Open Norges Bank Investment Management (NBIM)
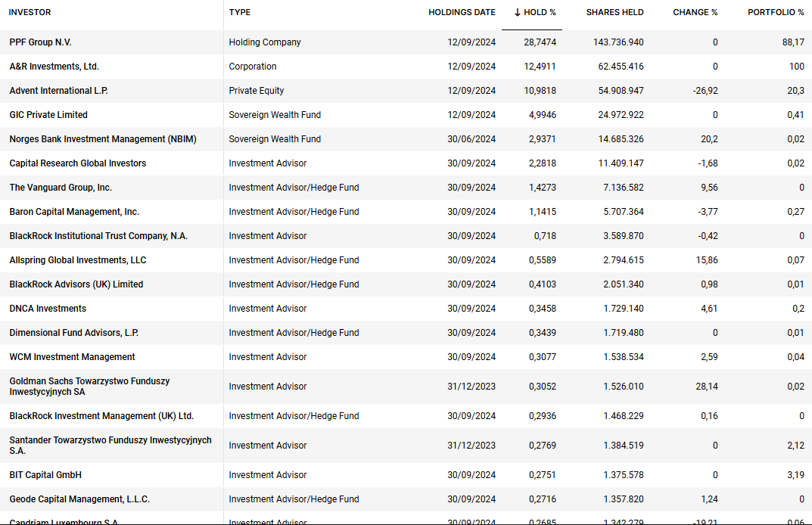The width and height of the screenshot is (812, 525). pos(103,139)
